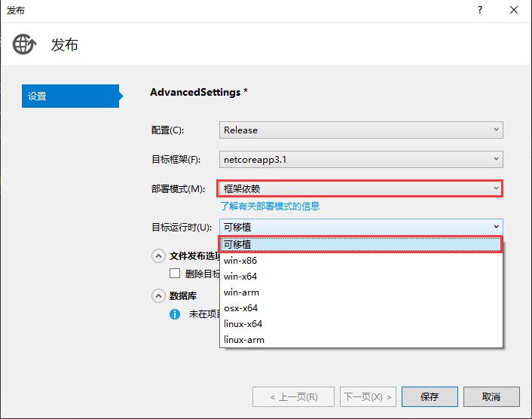Click the 配置(C): label
This screenshot has height=419, width=532.
[167, 130]
